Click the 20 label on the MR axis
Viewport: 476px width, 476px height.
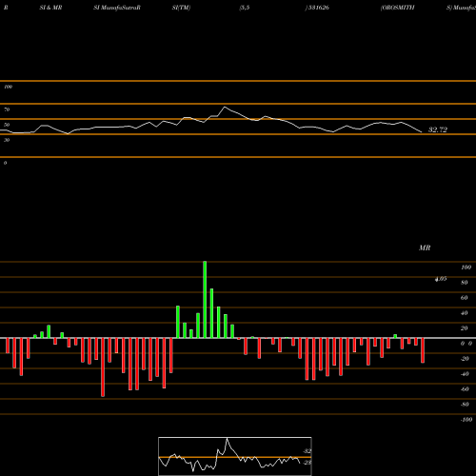[465, 328]
